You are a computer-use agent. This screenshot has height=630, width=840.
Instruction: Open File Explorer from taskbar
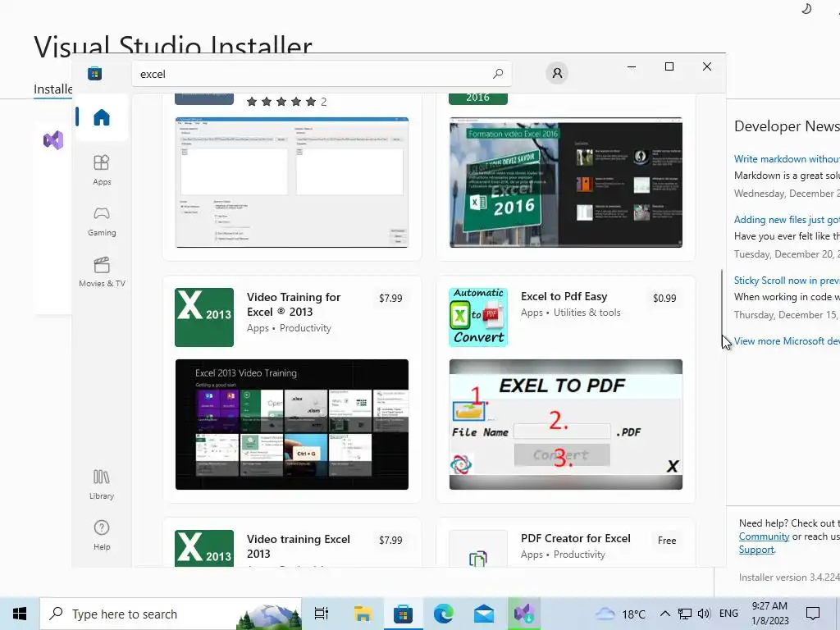(x=363, y=614)
